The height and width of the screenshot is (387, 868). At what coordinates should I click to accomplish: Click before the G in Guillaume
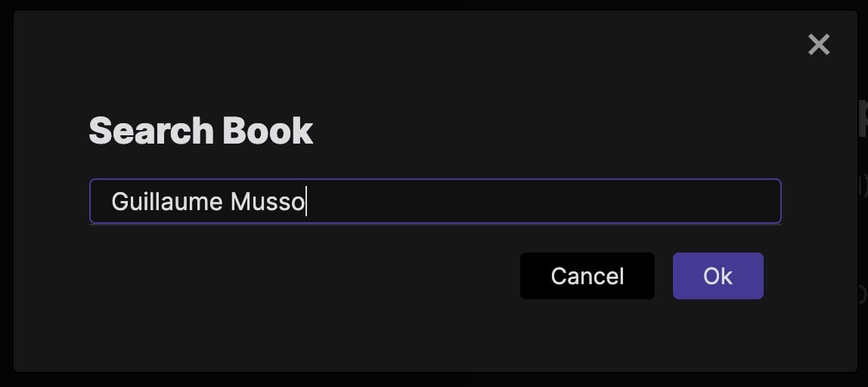coord(110,202)
